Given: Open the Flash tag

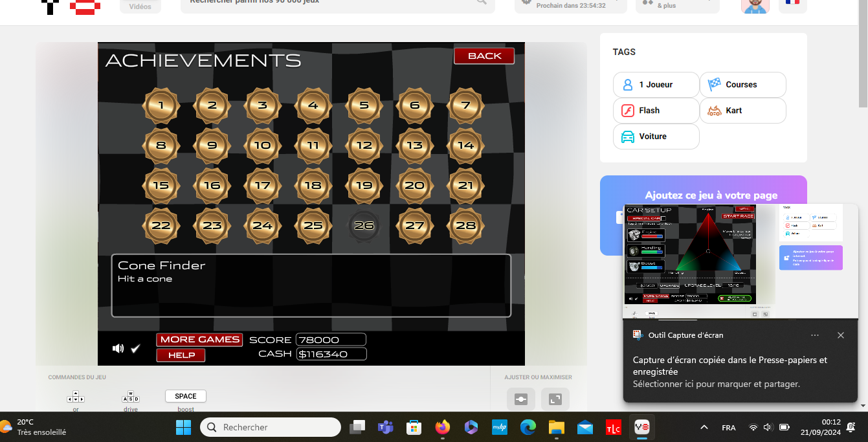Looking at the screenshot, I should coord(656,111).
